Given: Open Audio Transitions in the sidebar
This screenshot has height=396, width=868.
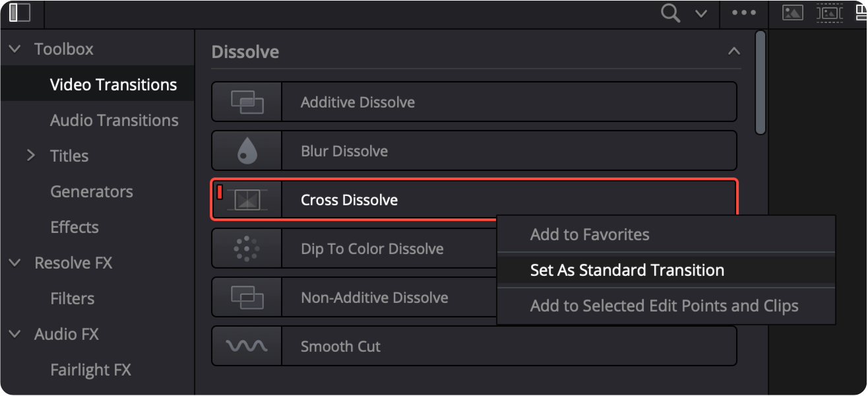Looking at the screenshot, I should click(x=114, y=120).
